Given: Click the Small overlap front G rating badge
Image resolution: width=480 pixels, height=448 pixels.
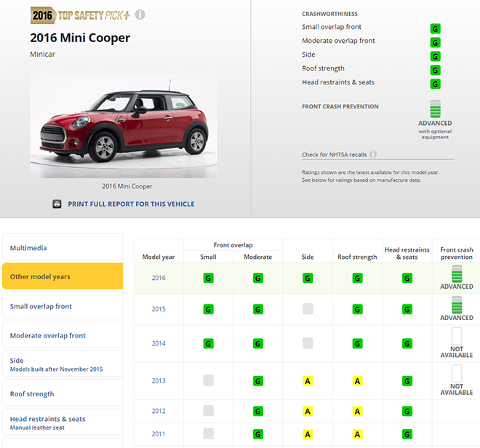Looking at the screenshot, I should [436, 29].
